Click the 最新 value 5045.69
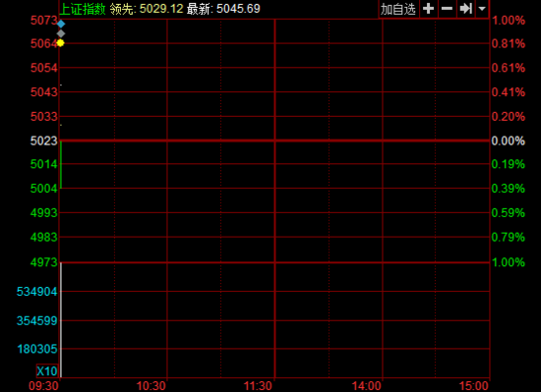The height and width of the screenshot is (392, 541). (238, 9)
